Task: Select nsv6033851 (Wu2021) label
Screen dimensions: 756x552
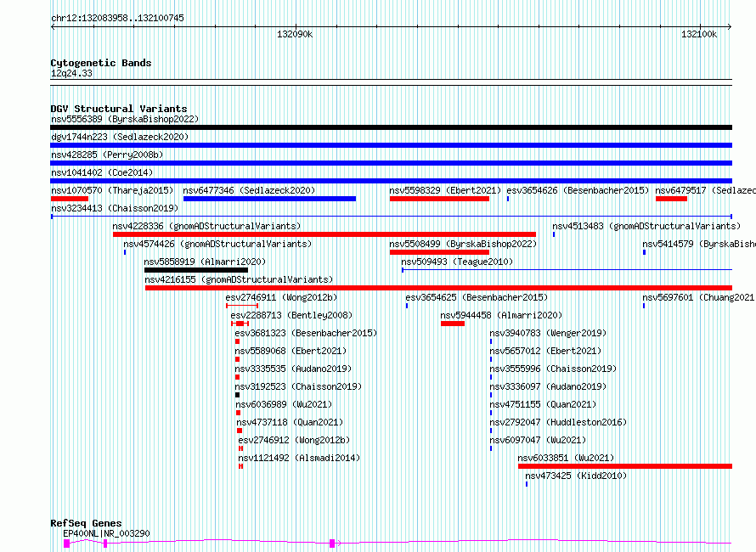Action: pos(566,458)
